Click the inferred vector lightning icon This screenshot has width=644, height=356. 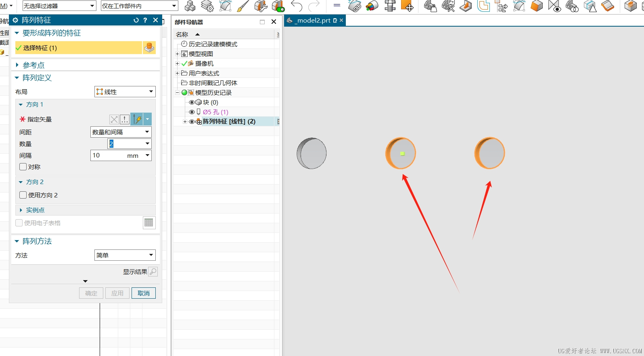(x=137, y=119)
